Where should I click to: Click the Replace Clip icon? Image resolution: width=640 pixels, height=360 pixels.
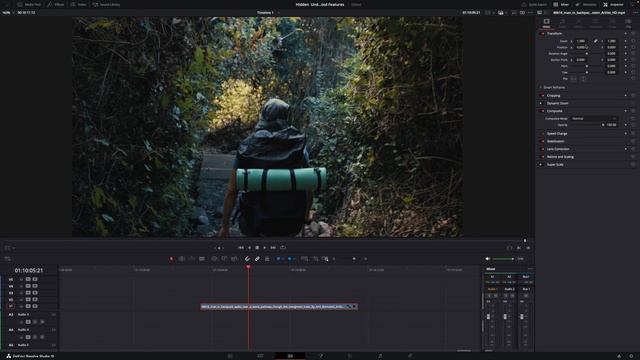click(234, 259)
